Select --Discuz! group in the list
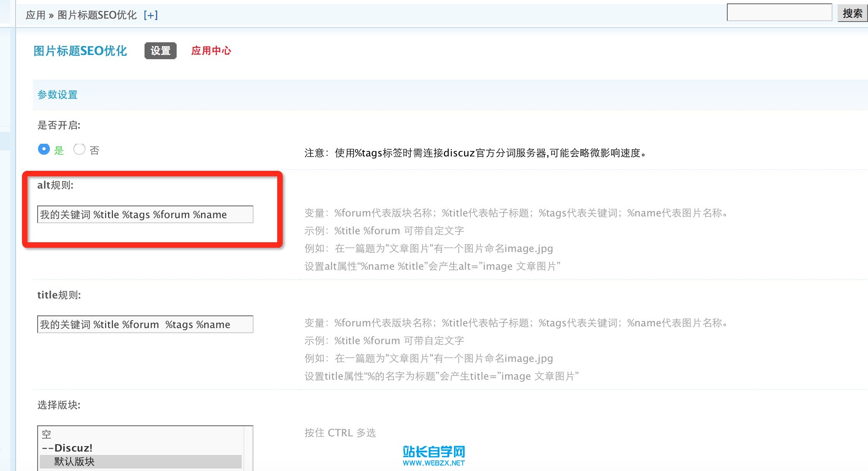Viewport: 868px width, 471px height. pyautogui.click(x=68, y=448)
